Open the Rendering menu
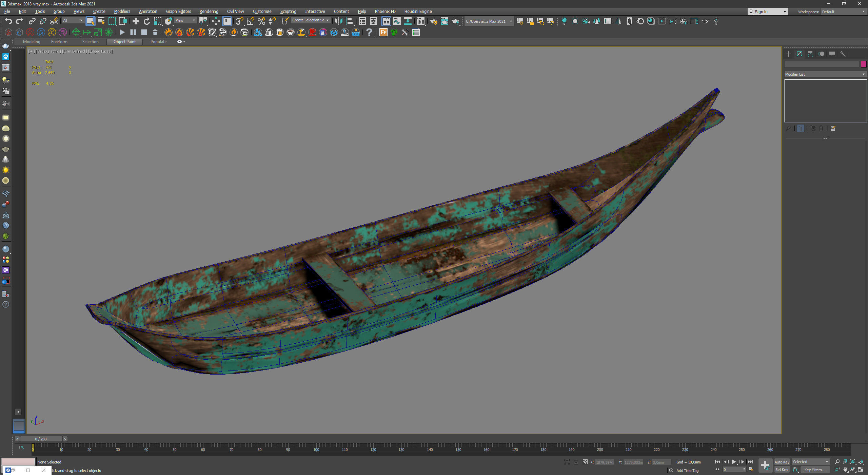Screen dimensions: 868x475 tap(209, 12)
